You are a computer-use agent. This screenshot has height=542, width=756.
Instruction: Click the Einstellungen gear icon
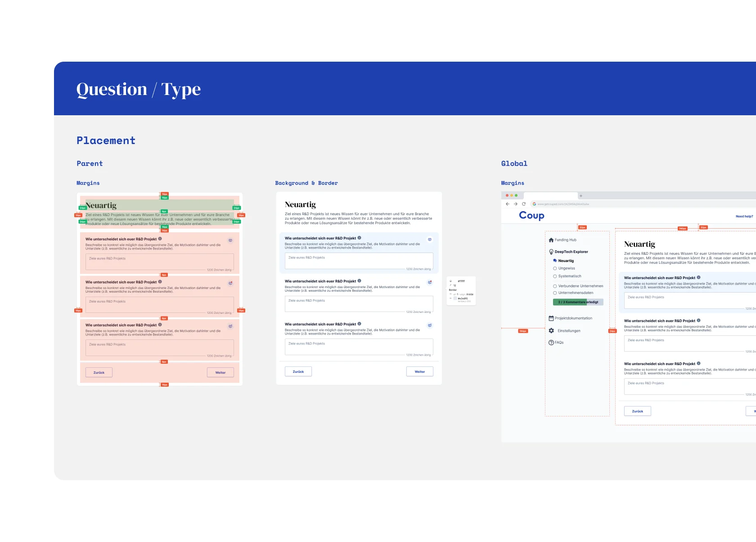click(551, 330)
